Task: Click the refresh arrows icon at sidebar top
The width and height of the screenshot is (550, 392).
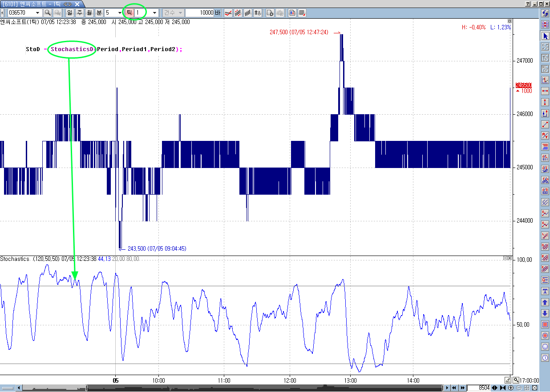Action: tap(545, 13)
